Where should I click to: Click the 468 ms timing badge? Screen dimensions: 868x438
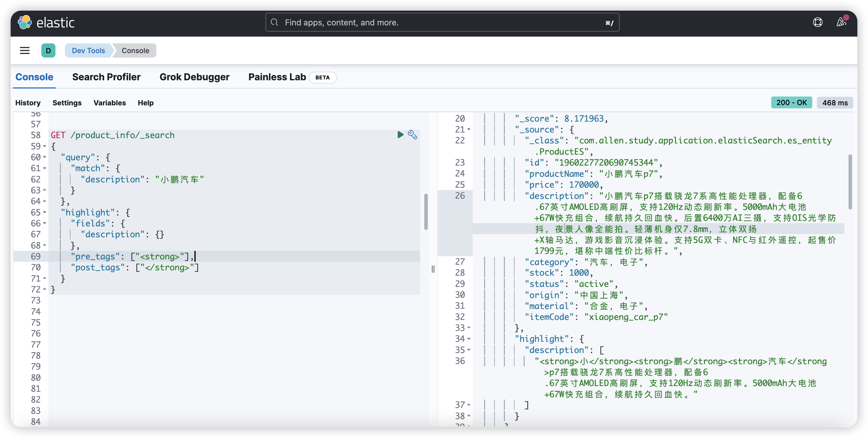coord(835,102)
